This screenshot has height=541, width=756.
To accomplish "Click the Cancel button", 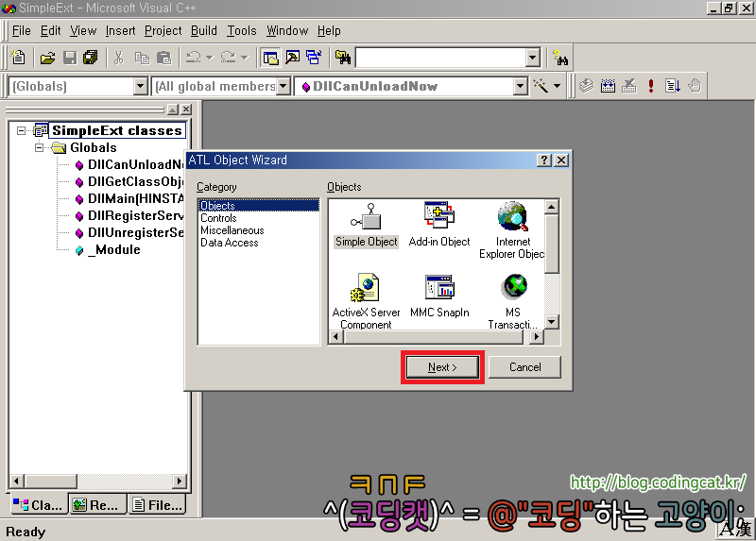I will click(x=525, y=367).
